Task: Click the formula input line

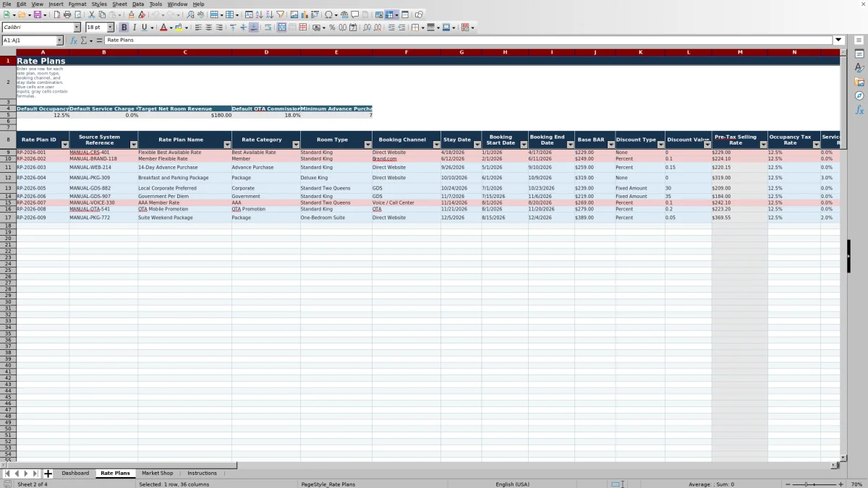Action: pos(469,40)
